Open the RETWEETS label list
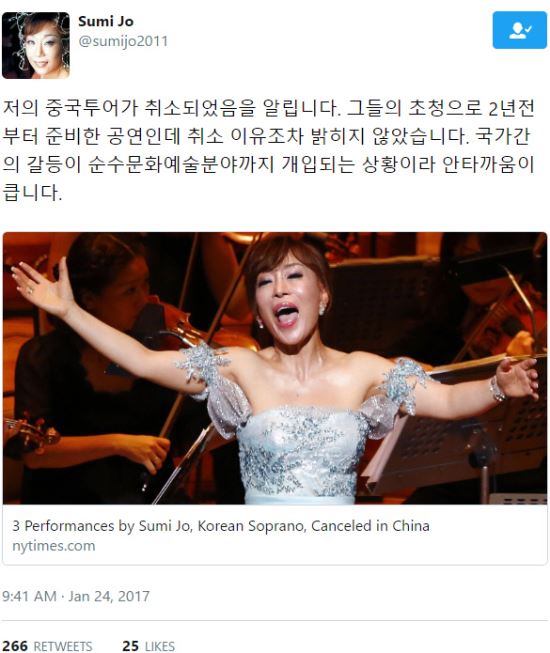Image resolution: width=550 pixels, height=653 pixels. (63, 646)
